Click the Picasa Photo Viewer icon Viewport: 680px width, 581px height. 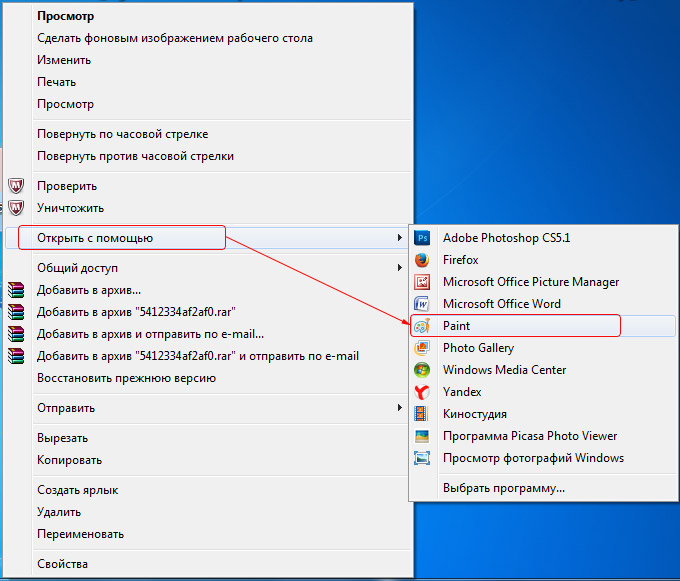point(422,436)
